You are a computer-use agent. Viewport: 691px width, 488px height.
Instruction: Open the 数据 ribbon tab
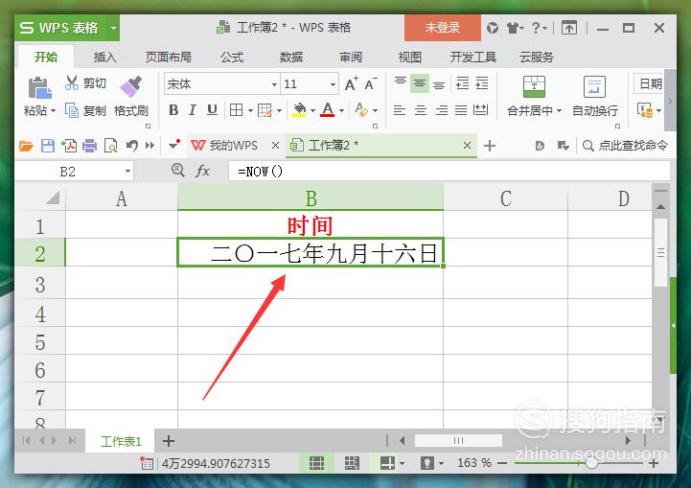(x=291, y=57)
